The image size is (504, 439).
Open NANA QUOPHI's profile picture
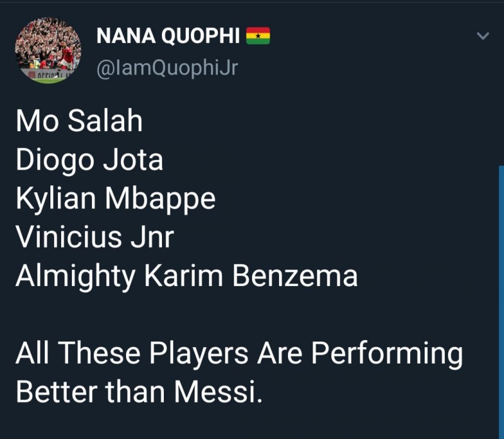coord(49,50)
